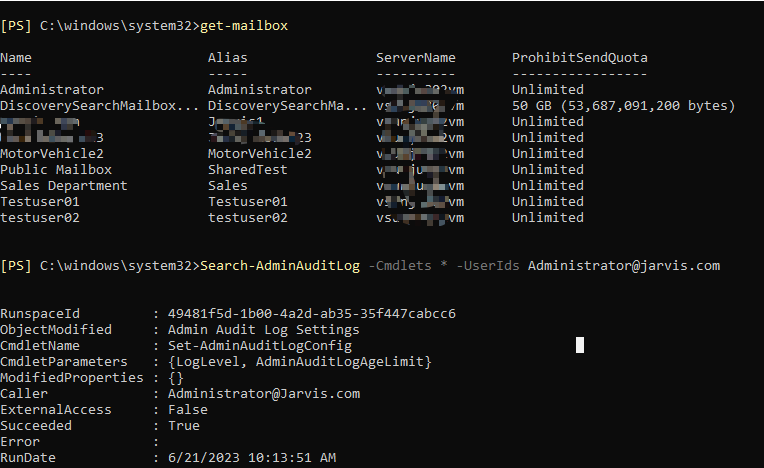The width and height of the screenshot is (764, 468).
Task: Click the RunDate 6/21/2023 timestamp
Action: point(252,457)
